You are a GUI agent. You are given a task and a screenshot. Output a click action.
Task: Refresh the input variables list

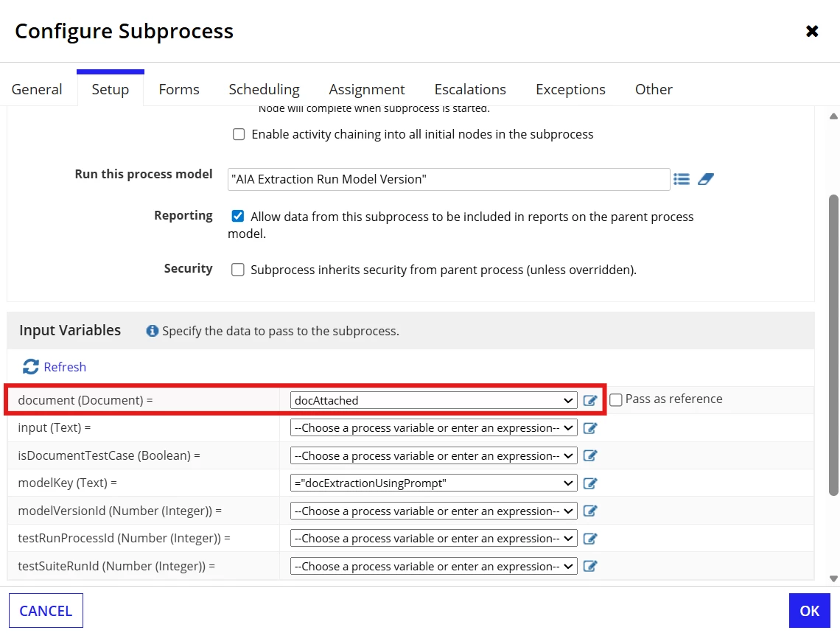pyautogui.click(x=54, y=367)
